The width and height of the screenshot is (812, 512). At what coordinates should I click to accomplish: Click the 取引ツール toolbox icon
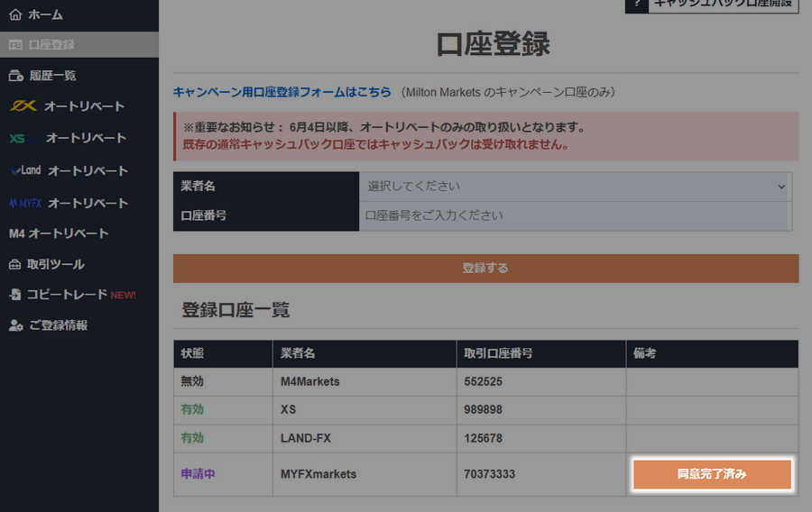pyautogui.click(x=15, y=264)
